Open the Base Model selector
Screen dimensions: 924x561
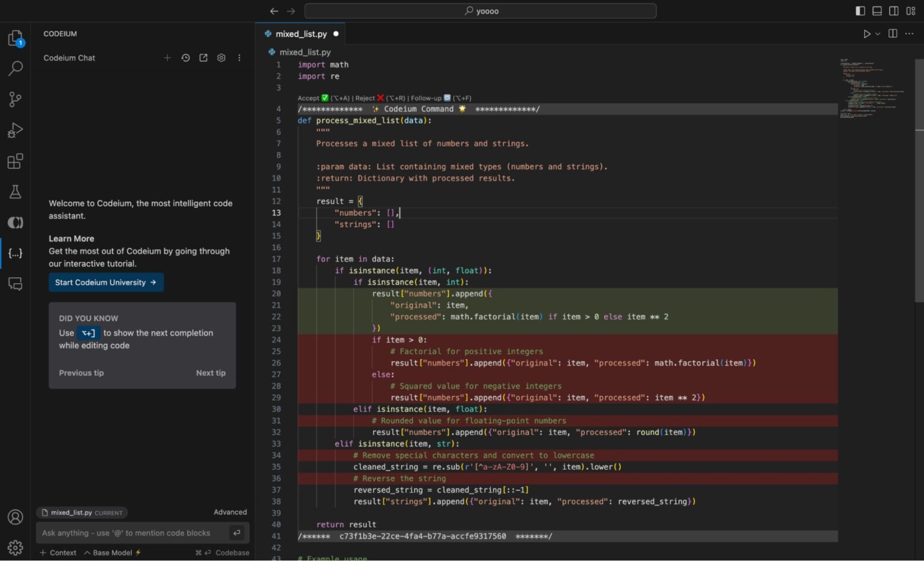click(111, 552)
